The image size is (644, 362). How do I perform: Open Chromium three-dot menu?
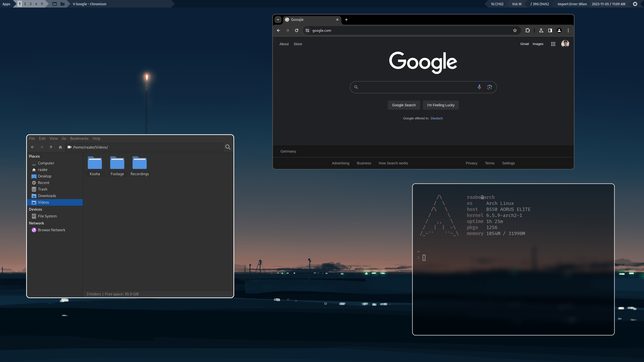point(568,30)
